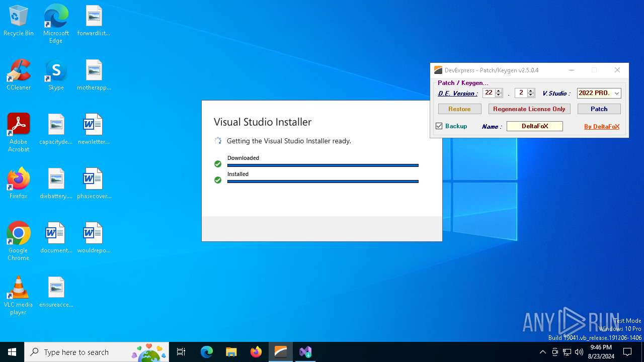Click the Installed progress bar
The image size is (644, 362).
coord(323,182)
